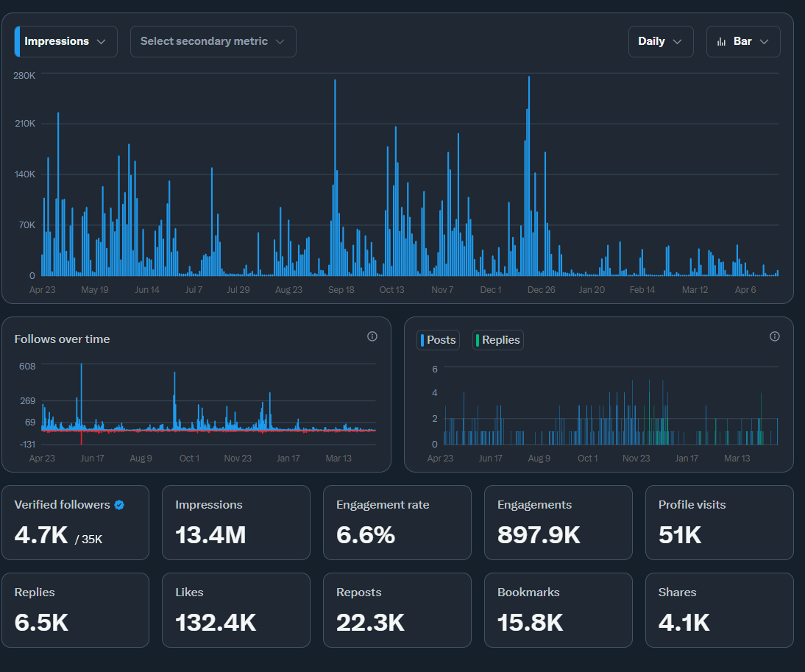
Task: Click "Oct 1" under the Posts and Replies chart
Action: coord(588,458)
